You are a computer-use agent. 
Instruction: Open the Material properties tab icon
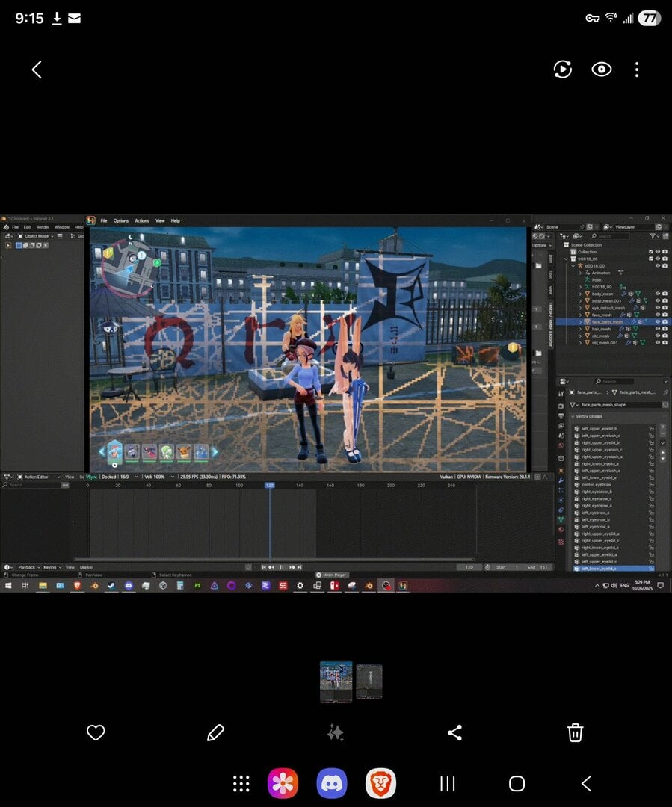561,530
